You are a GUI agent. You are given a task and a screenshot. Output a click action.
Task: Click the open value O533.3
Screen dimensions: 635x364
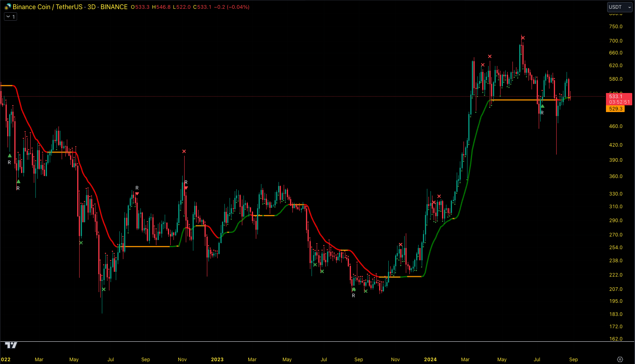(140, 7)
